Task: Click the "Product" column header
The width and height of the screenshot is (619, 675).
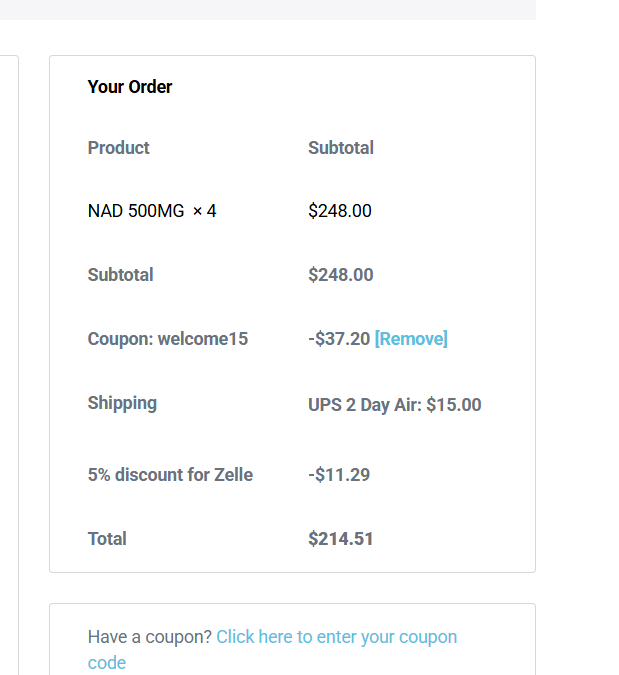Action: click(118, 148)
